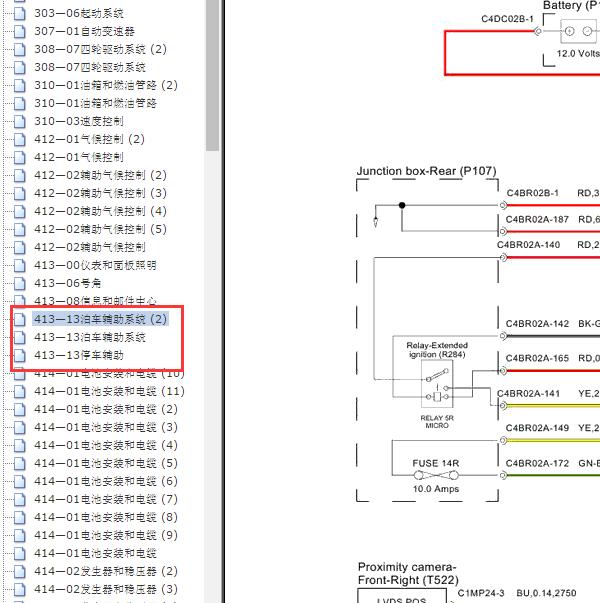The height and width of the screenshot is (603, 600).
Task: Open the 310-01油箱和燃油管路 entry without a number
Action: click(x=95, y=103)
